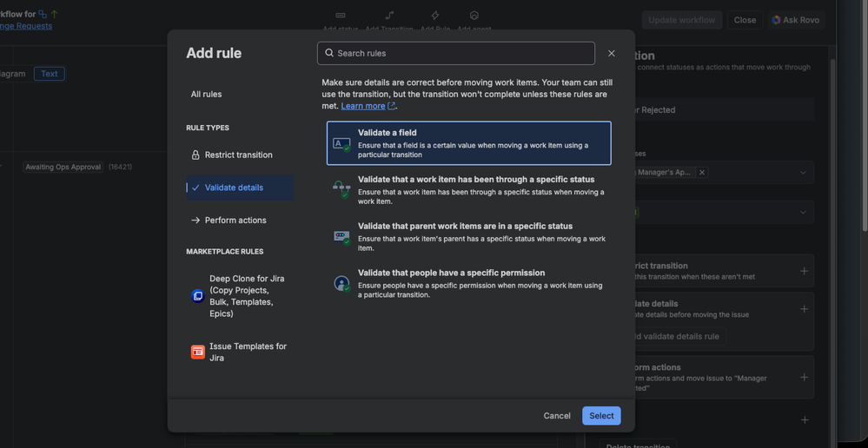Choose Validate that people have a specific permission
The width and height of the screenshot is (868, 448).
point(469,283)
